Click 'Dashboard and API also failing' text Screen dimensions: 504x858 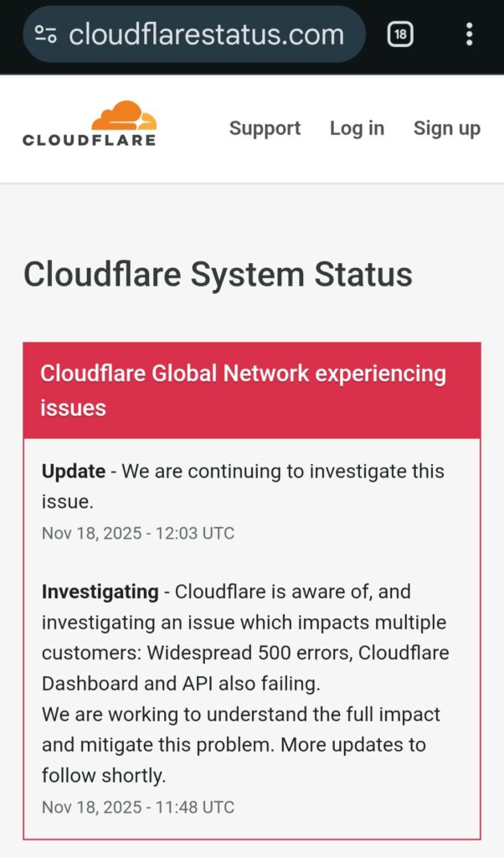pos(181,684)
